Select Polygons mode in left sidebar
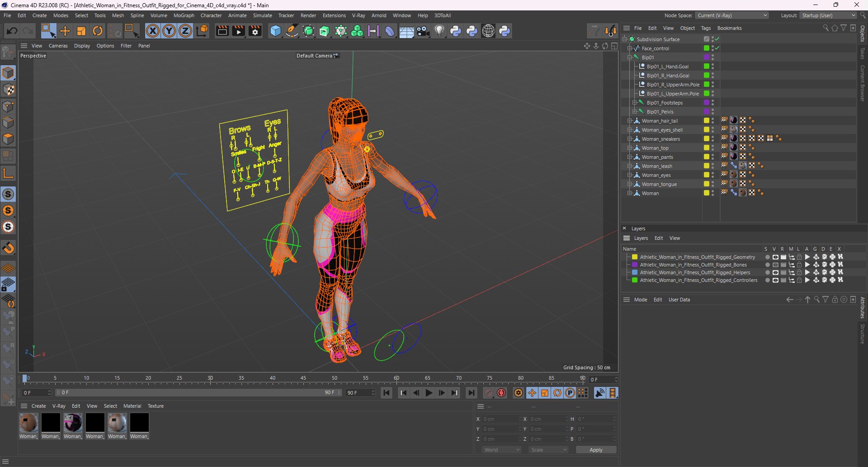This screenshot has width=868, height=467. tap(8, 139)
